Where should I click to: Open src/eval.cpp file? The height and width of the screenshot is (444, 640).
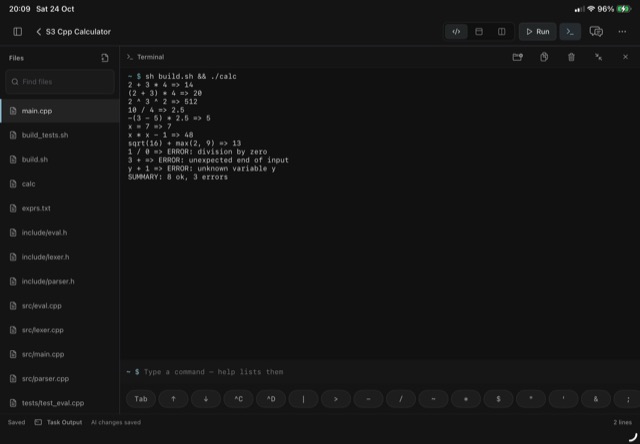(60, 306)
